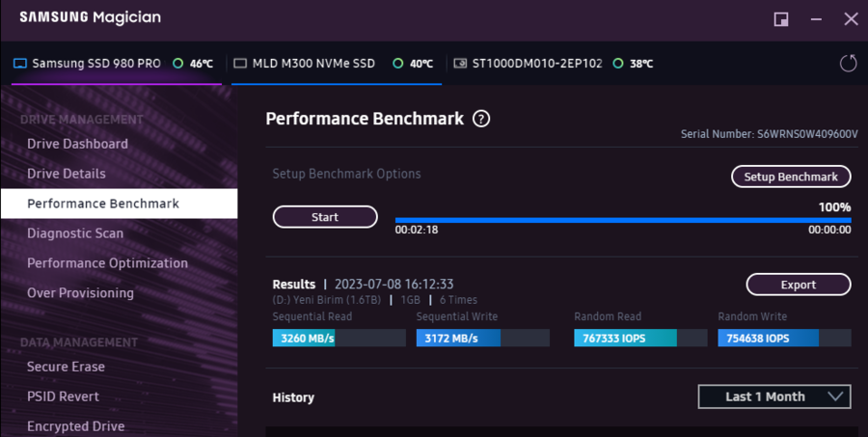Viewport: 868px width, 437px height.
Task: Open Secure Erase under Data Management
Action: coord(66,367)
